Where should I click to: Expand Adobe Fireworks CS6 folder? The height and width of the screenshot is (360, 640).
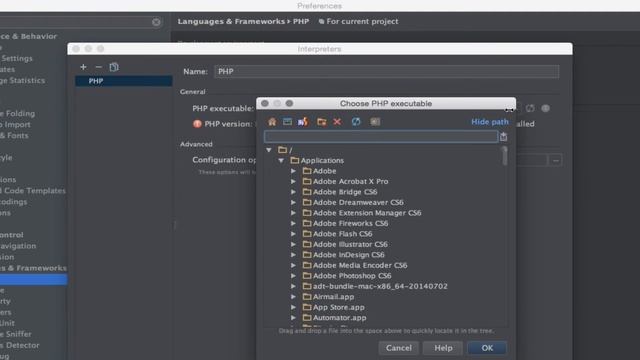click(293, 223)
